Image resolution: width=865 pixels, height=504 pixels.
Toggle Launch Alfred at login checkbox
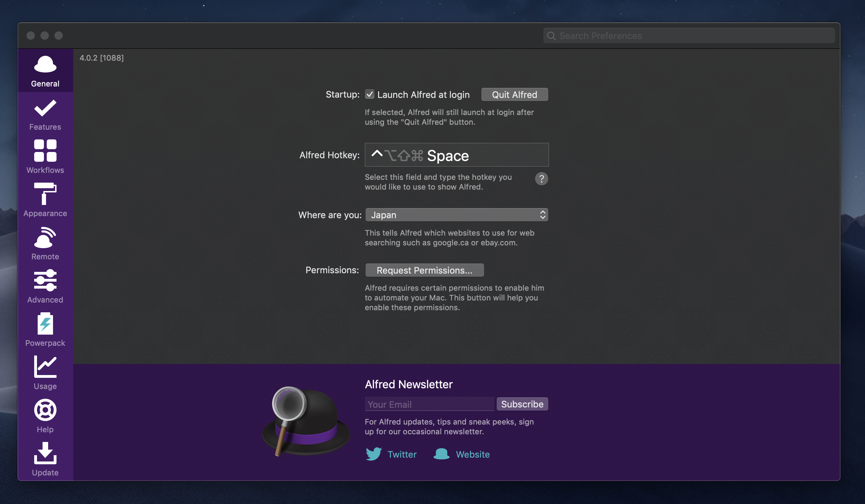370,94
